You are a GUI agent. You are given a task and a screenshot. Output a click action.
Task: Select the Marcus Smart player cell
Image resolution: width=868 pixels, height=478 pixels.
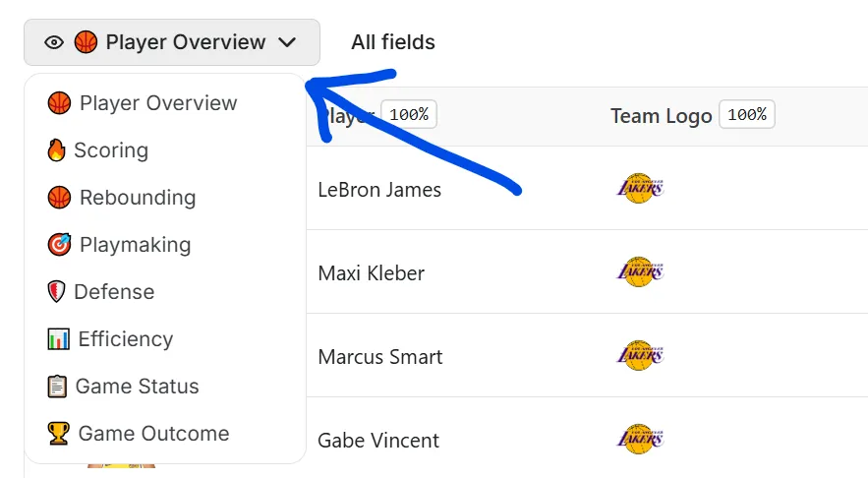point(380,356)
